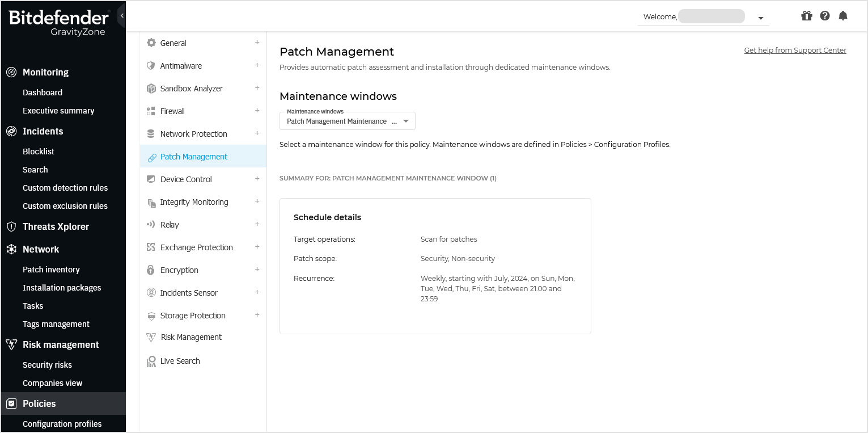Click the Antimalware shield icon
Image resolution: width=868 pixels, height=433 pixels.
151,65
